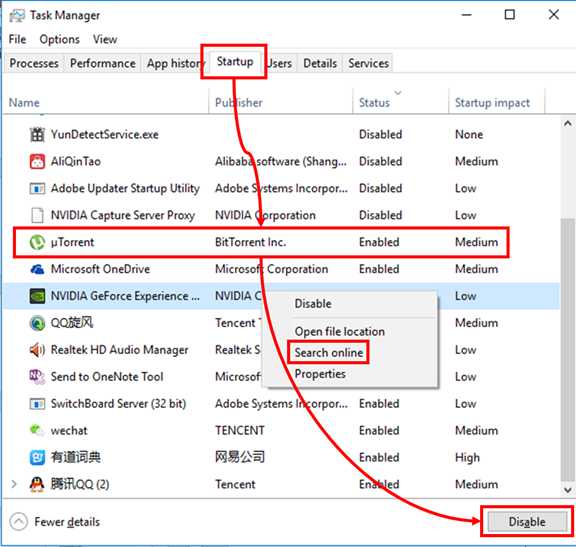Click the Adobe Updater Startup Utility icon
This screenshot has width=576, height=547.
(x=37, y=188)
